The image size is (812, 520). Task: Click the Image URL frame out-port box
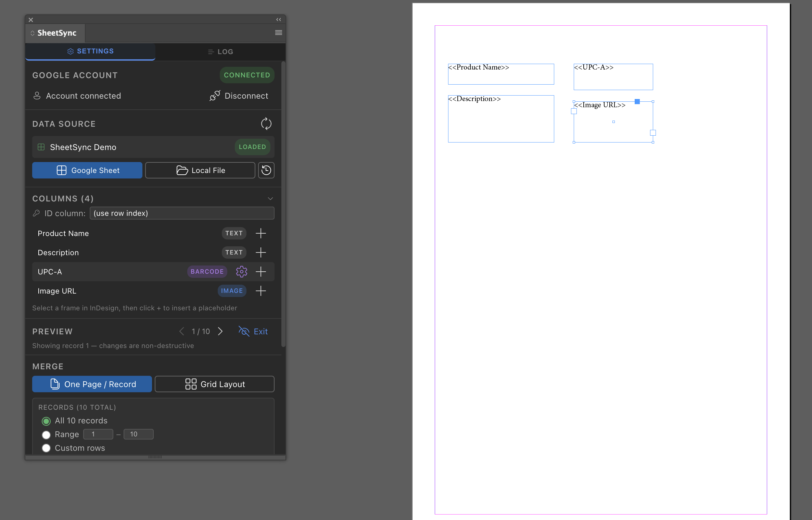[x=653, y=133]
